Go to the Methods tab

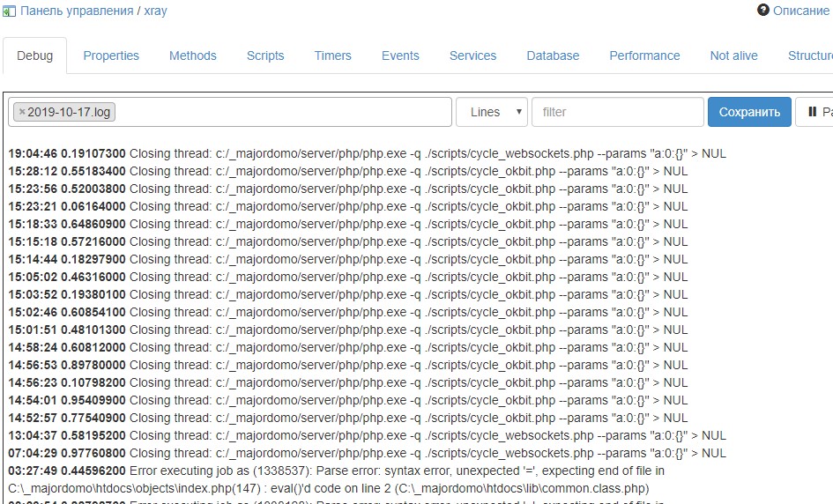click(x=192, y=56)
